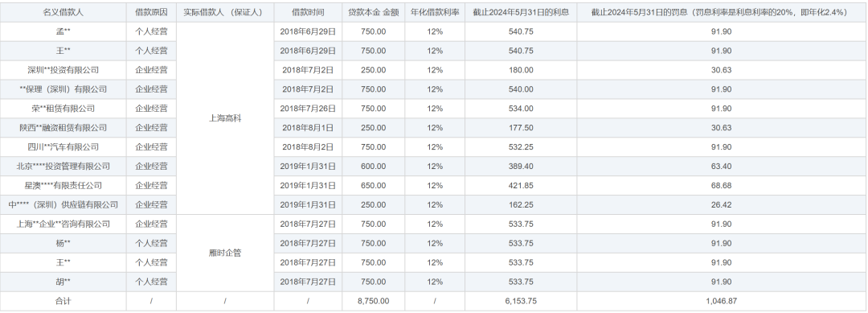Click interest 540.75 in 孟** row
This screenshot has height=313, width=868.
(x=521, y=31)
